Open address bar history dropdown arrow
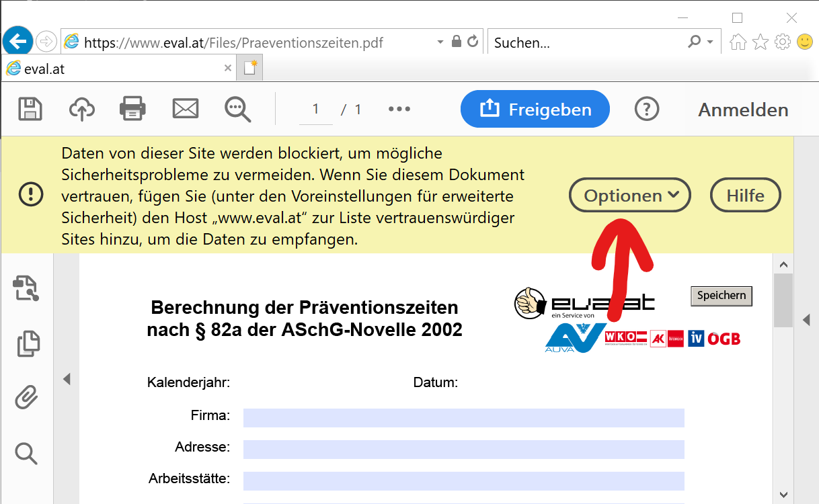819x504 pixels. pos(440,42)
